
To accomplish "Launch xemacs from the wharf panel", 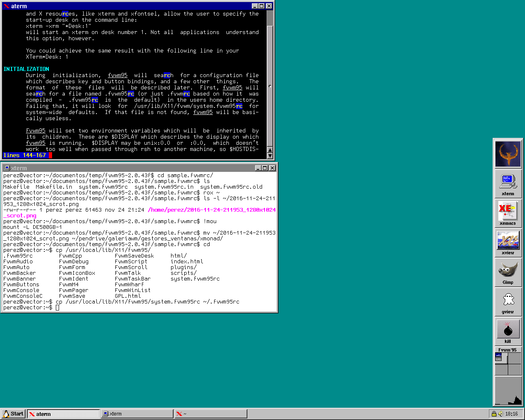I will click(x=508, y=213).
